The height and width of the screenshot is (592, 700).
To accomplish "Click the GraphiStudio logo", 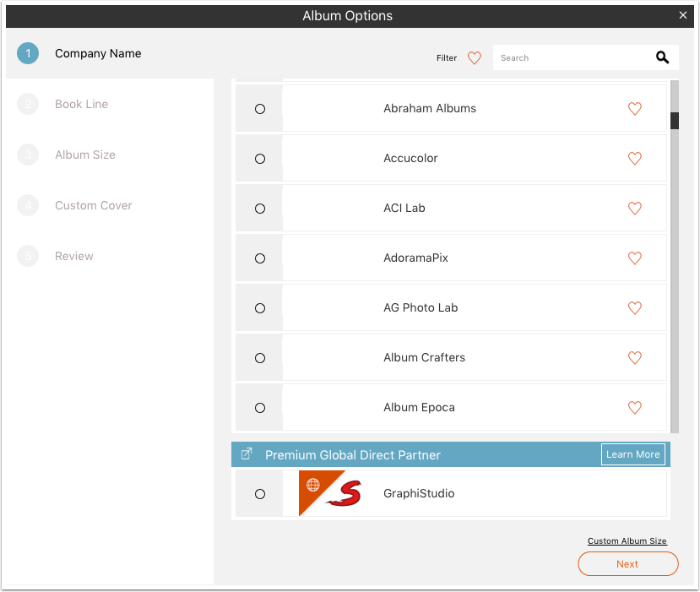I will 331,493.
